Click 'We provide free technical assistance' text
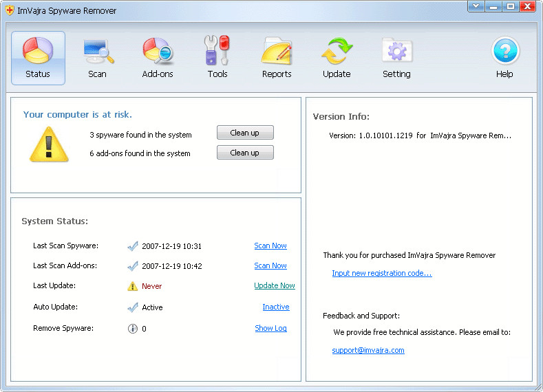 (422, 332)
